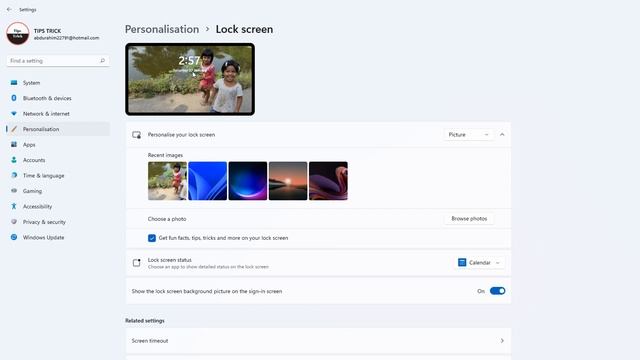The image size is (640, 360).
Task: Open Screen timeout related setting
Action: coord(318,341)
